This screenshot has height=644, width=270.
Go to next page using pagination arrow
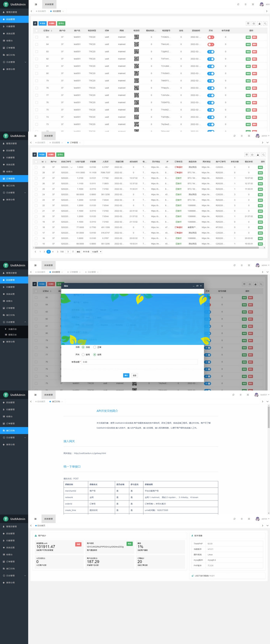click(x=57, y=252)
